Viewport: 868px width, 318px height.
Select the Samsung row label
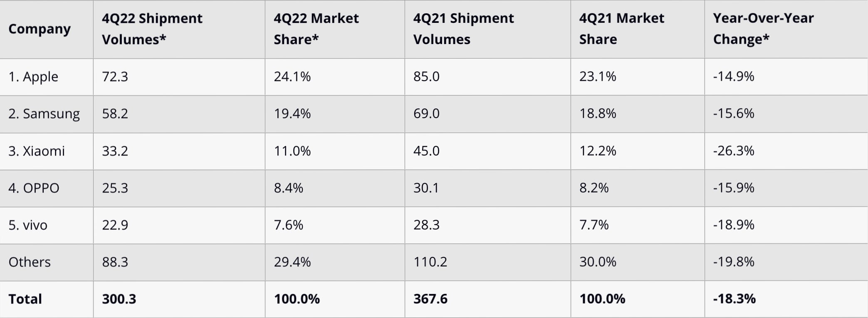pos(44,114)
